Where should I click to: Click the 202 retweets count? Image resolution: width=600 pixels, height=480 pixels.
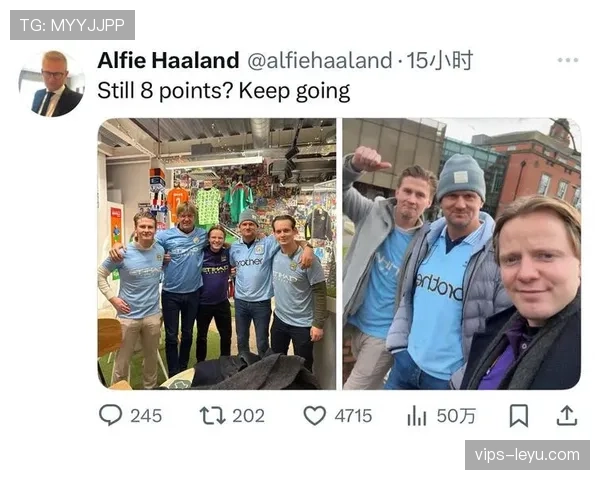point(248,415)
